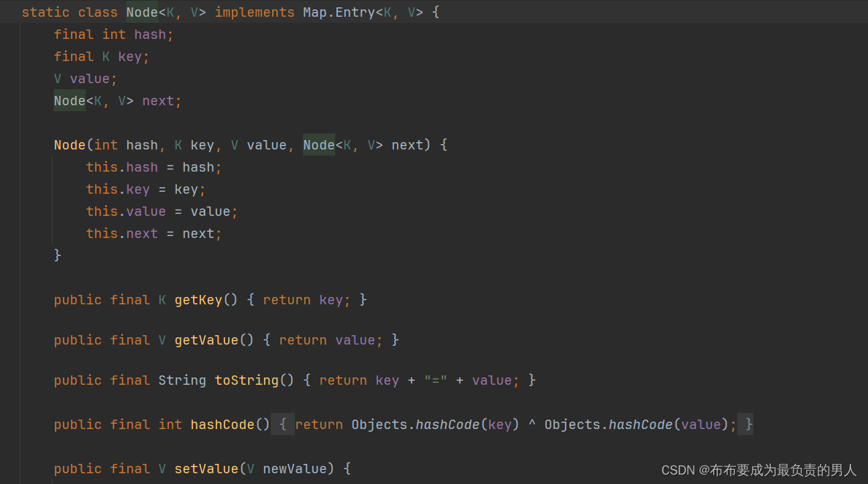Click the 'getValue' method name
Image resolution: width=868 pixels, height=484 pixels.
click(x=206, y=340)
